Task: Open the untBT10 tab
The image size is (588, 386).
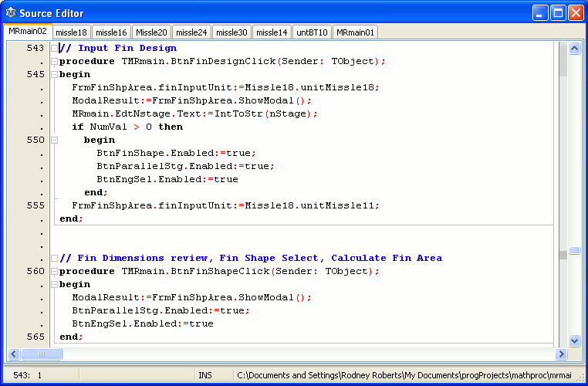Action: point(312,32)
